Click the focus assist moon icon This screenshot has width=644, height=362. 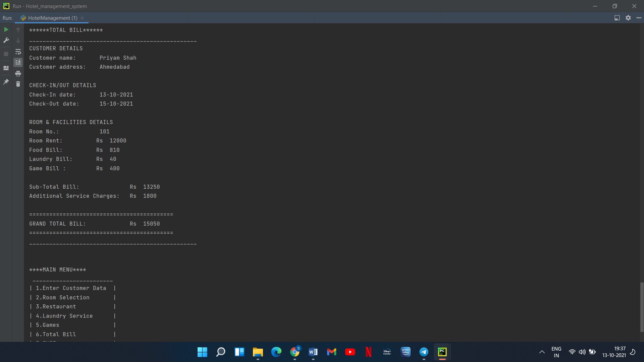[x=633, y=352]
